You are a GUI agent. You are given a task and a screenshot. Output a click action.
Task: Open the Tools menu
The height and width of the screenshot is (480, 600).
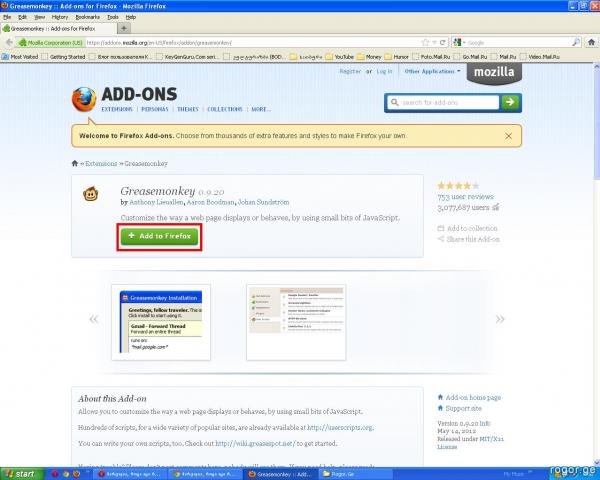[112, 17]
